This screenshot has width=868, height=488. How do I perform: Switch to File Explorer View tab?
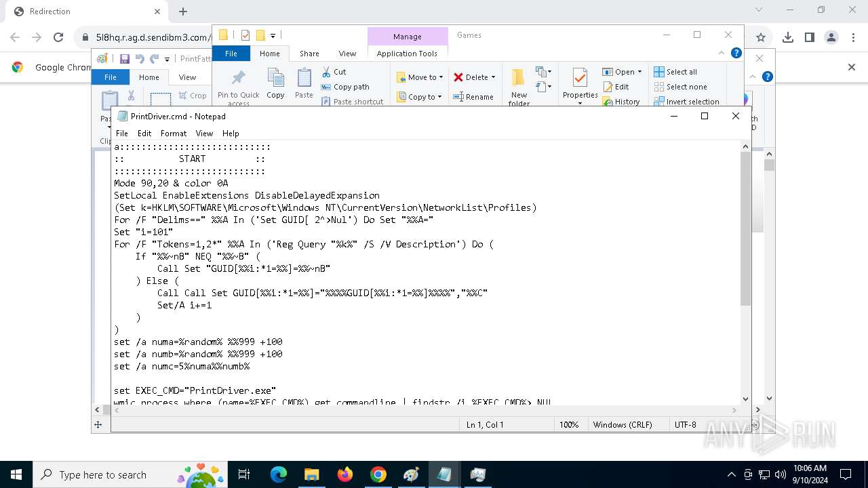(x=347, y=54)
